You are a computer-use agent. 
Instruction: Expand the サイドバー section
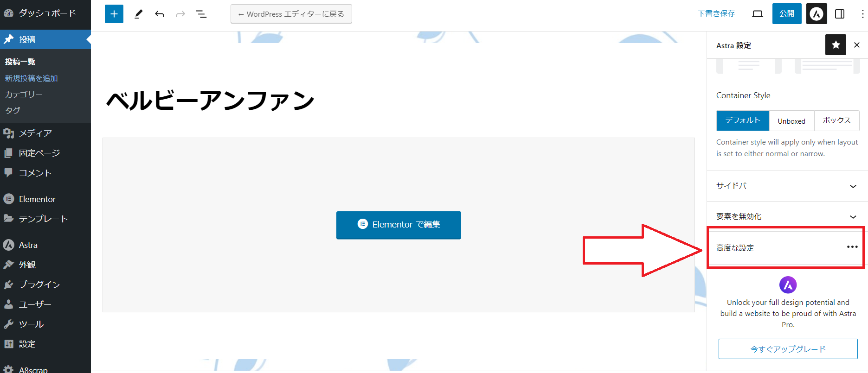(x=787, y=186)
